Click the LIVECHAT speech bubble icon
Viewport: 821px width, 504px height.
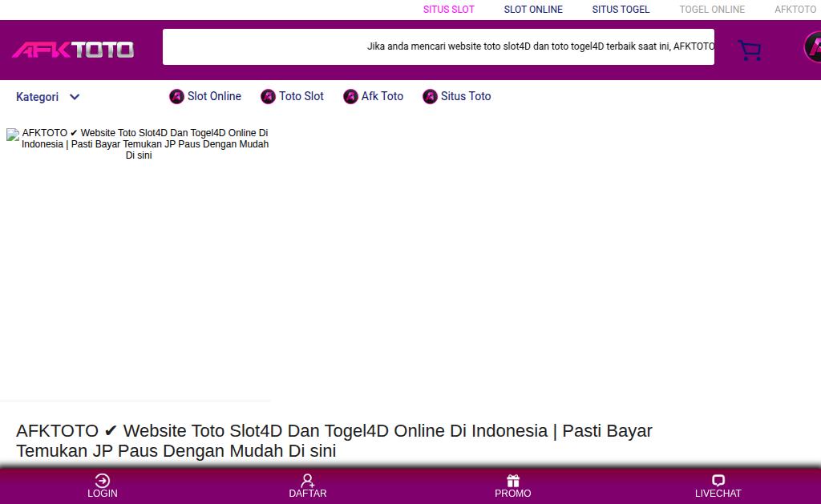click(718, 480)
